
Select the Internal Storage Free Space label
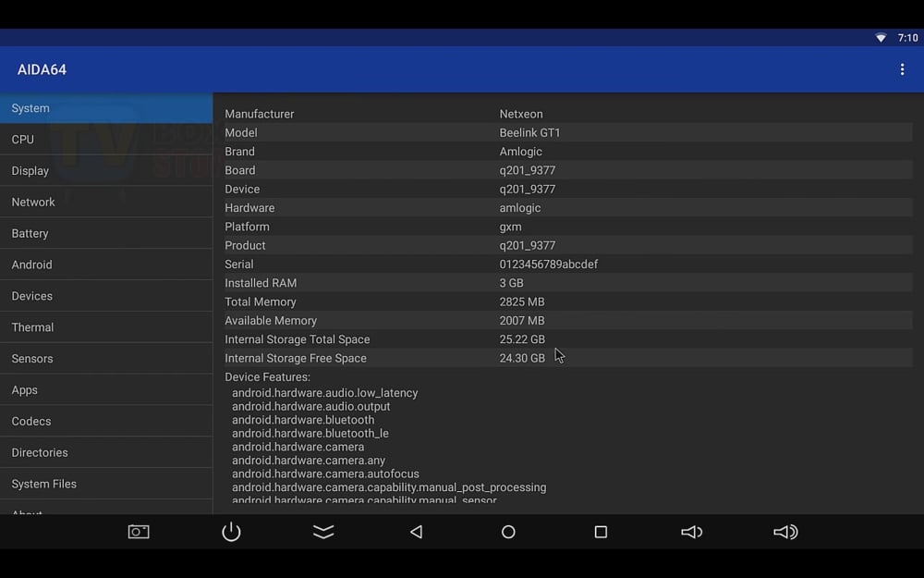[x=296, y=359]
